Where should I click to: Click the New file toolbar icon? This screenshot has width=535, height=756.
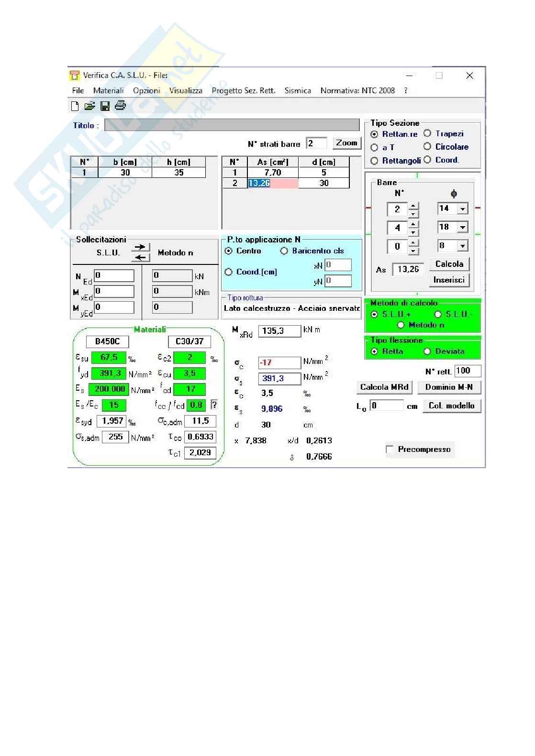click(x=75, y=106)
